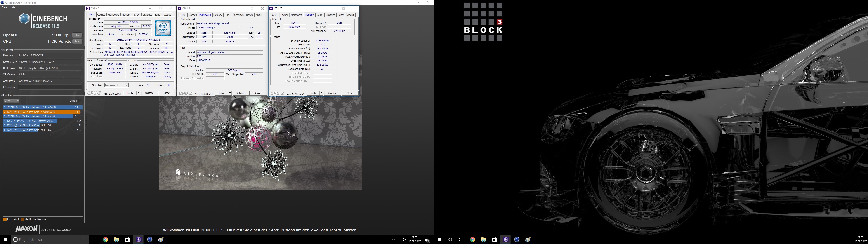
Task: Click the Maxon logo at the bottom
Action: [26, 229]
